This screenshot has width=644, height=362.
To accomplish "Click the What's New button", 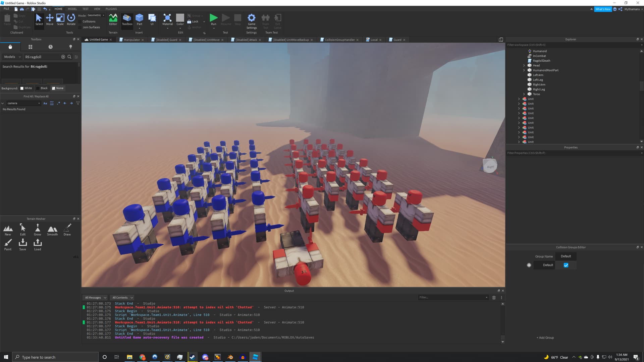I will 603,9.
